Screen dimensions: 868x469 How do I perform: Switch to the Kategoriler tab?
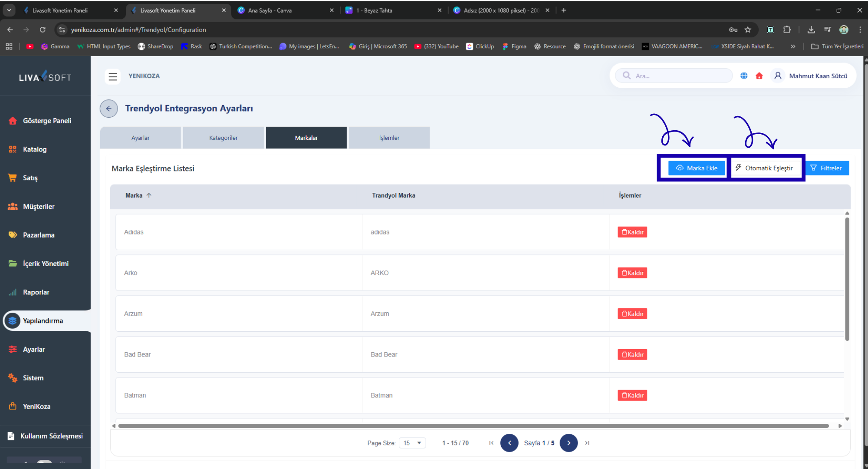click(223, 138)
